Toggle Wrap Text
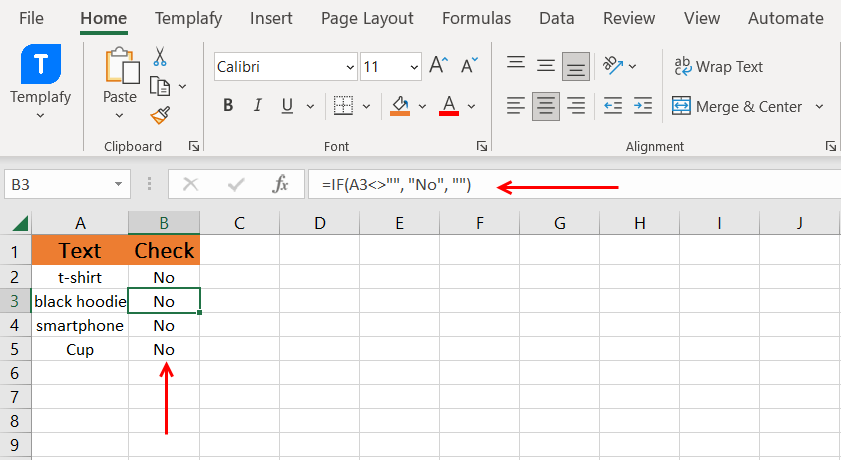 point(718,66)
